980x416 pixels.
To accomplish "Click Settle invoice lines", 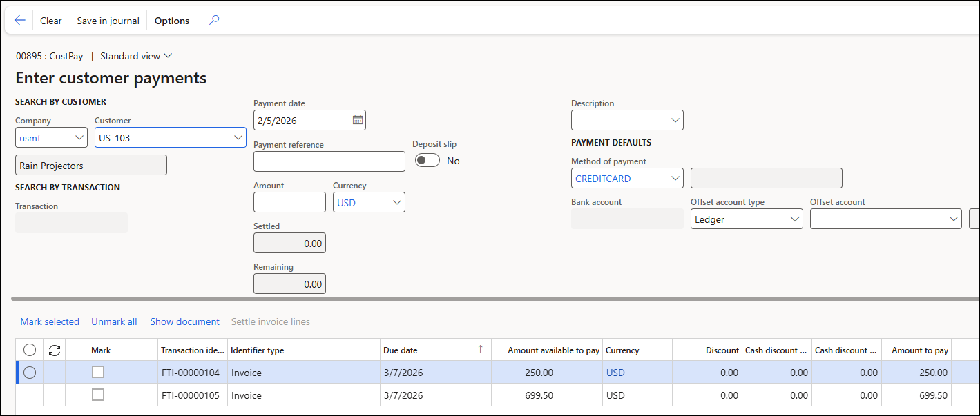I will pos(270,321).
